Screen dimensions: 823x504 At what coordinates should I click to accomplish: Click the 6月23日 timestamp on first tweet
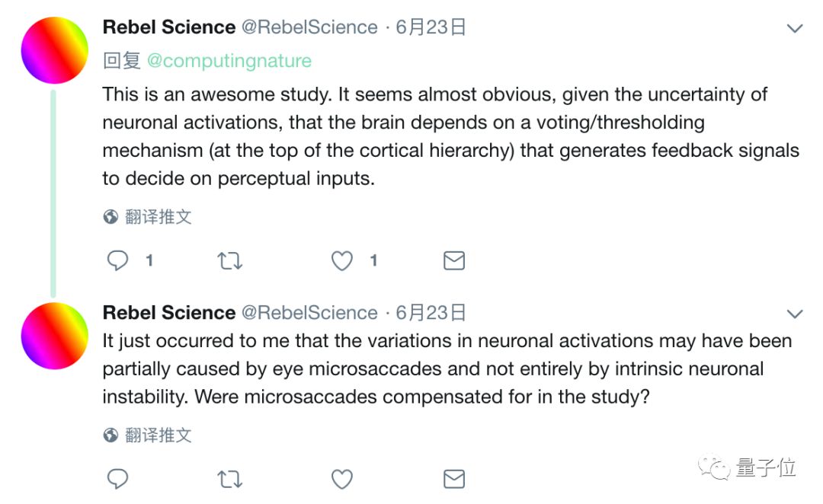(x=431, y=27)
